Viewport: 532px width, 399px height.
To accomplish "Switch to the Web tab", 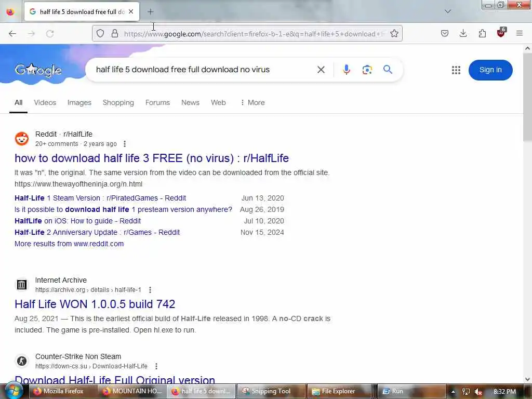I will click(x=218, y=102).
